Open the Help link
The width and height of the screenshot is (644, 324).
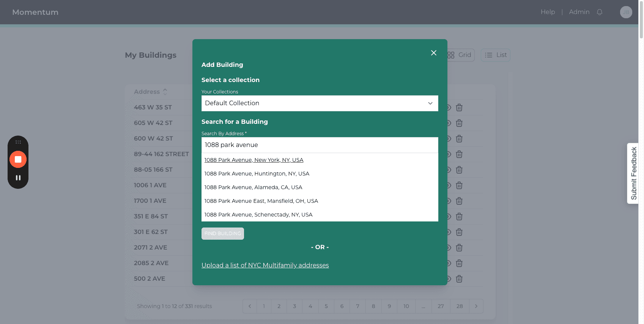tap(548, 12)
